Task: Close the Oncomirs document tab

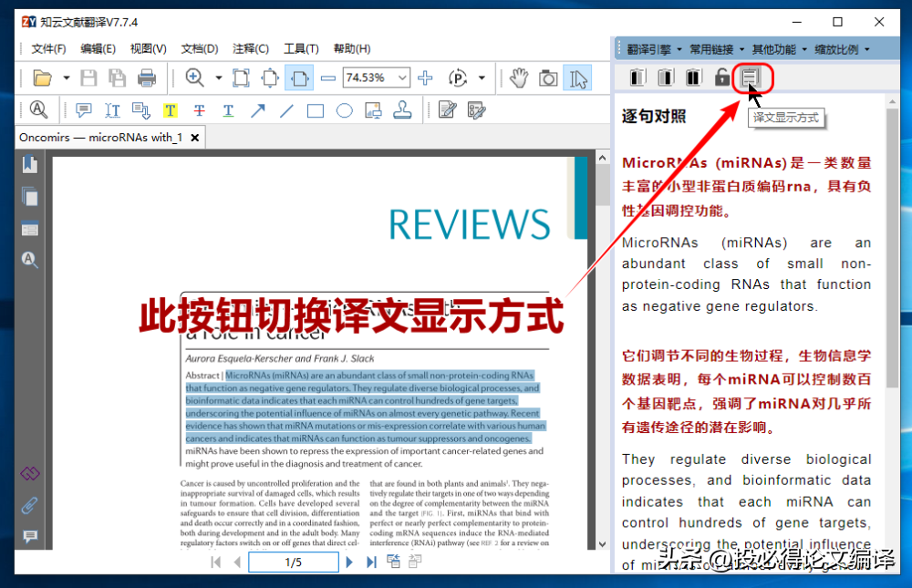Action: pos(195,138)
